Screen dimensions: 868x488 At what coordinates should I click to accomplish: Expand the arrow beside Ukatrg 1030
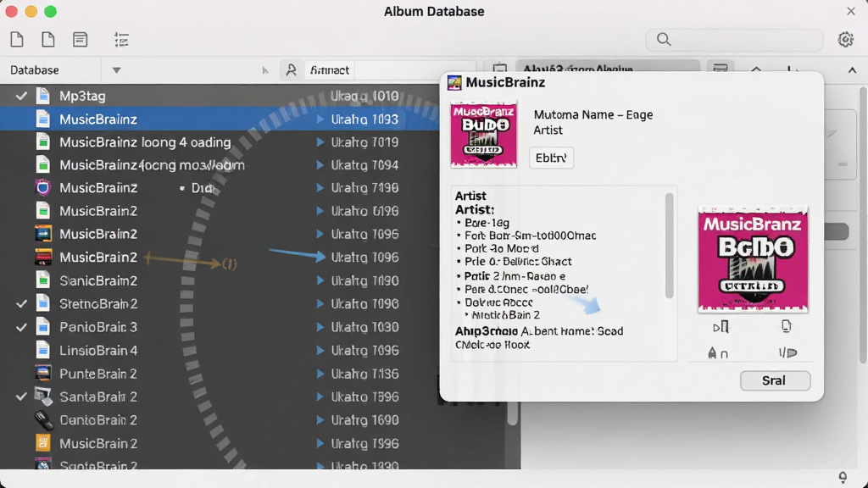(320, 327)
